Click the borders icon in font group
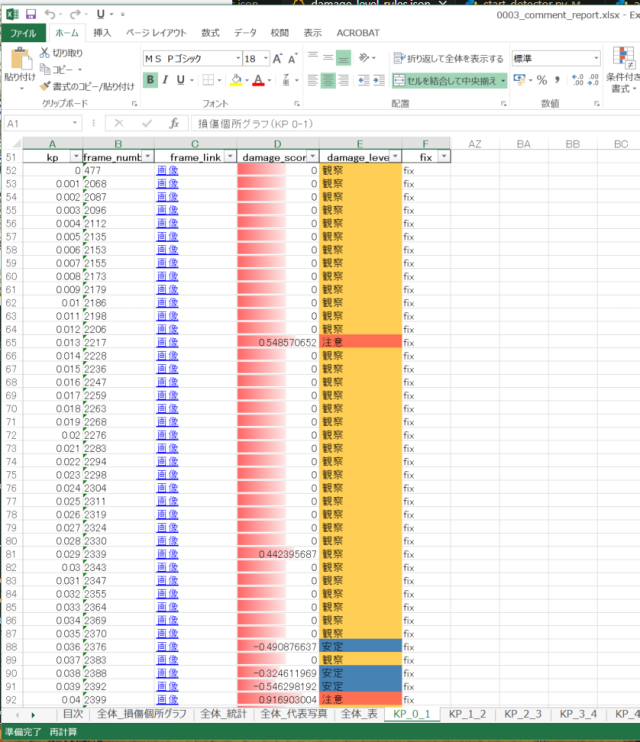This screenshot has width=640, height=742. tap(208, 80)
